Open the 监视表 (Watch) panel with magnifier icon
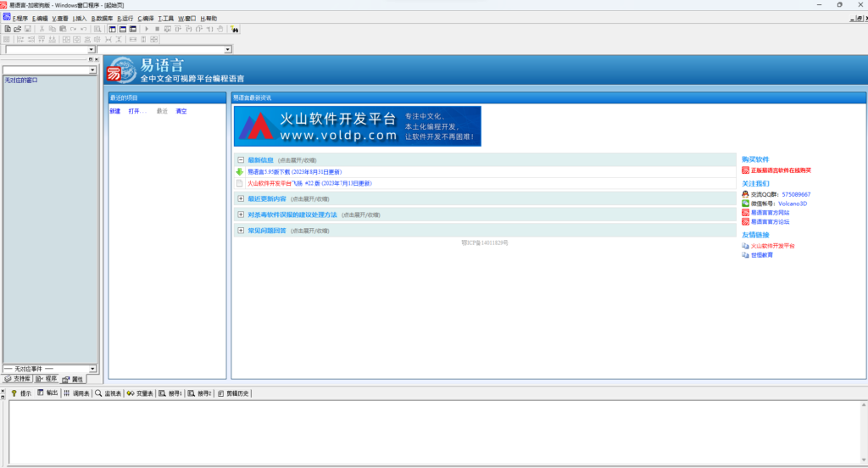This screenshot has height=468, width=868. click(108, 393)
